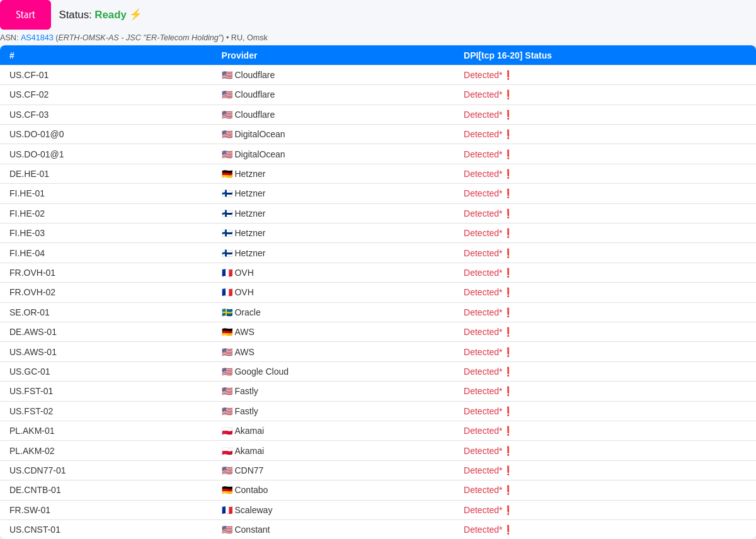Open the AS41843 ASN link
The height and width of the screenshot is (539, 756).
click(37, 38)
